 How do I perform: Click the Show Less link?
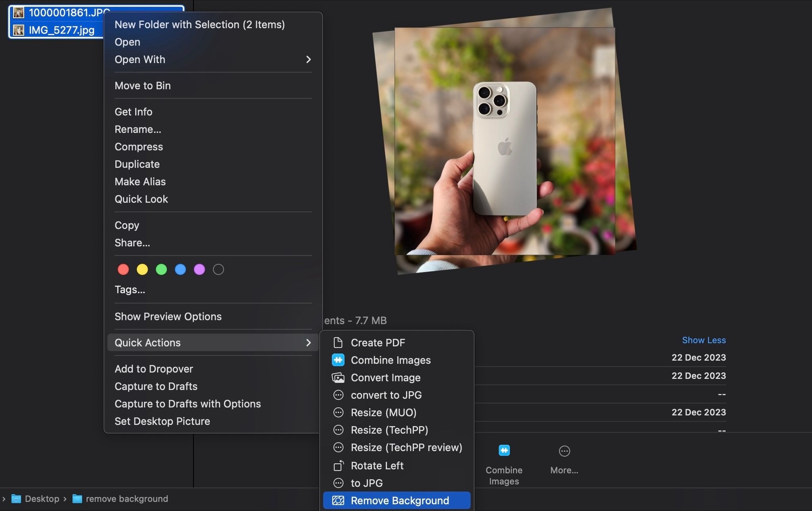(704, 340)
